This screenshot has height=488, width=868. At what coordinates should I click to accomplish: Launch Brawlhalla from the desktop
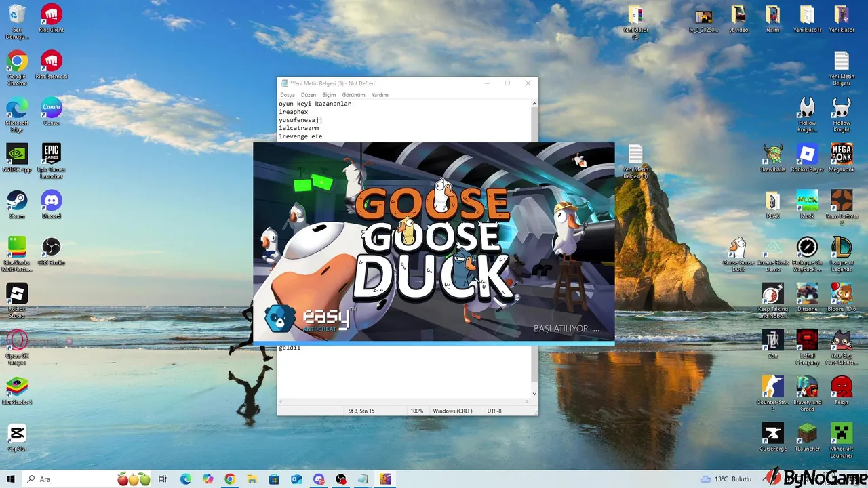pyautogui.click(x=773, y=158)
